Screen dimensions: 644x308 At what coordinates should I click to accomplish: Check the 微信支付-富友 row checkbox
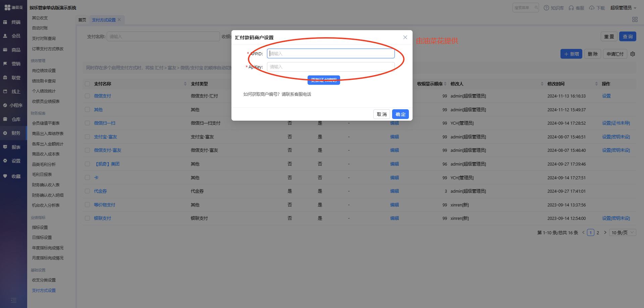point(88,150)
